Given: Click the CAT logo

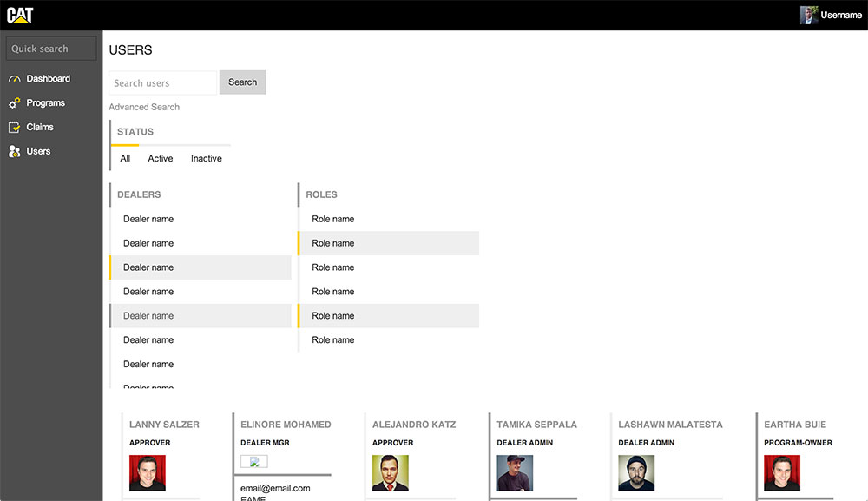Looking at the screenshot, I should [x=20, y=15].
